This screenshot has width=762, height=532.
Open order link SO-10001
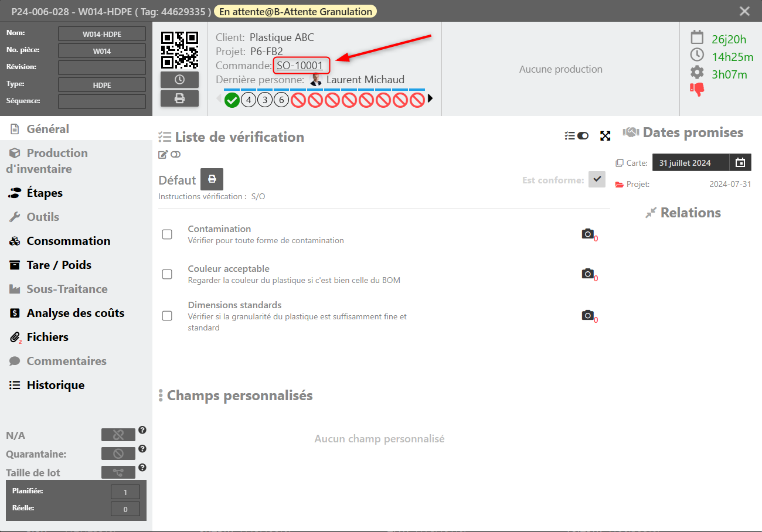click(x=300, y=66)
